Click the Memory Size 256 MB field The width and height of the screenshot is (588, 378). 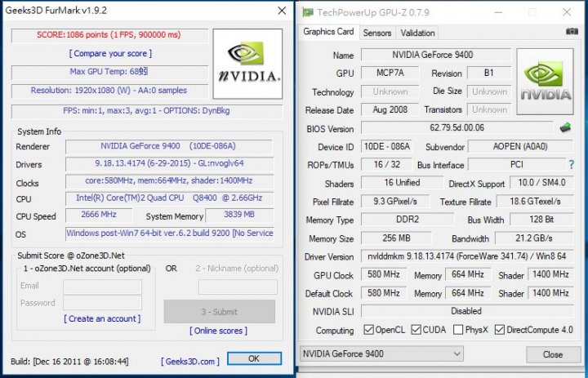[396, 238]
